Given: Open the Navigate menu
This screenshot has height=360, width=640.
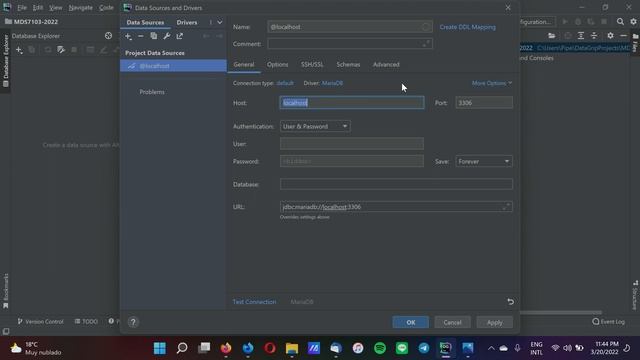Looking at the screenshot, I should 80,8.
